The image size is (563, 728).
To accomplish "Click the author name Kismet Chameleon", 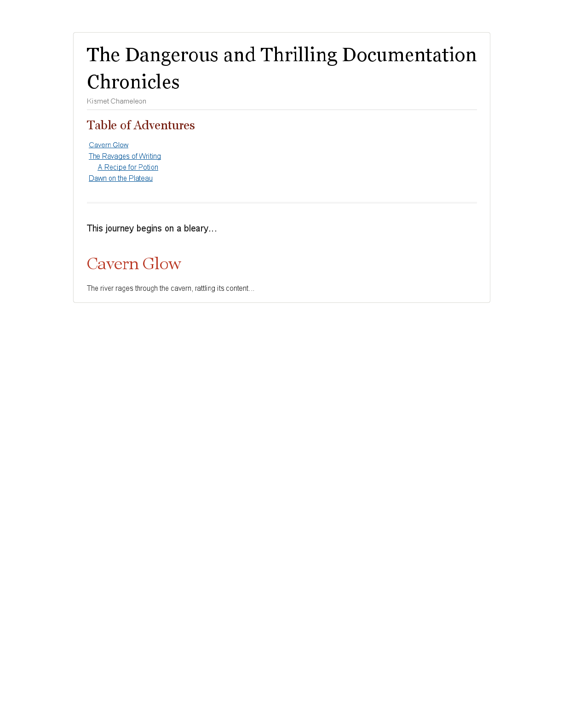I will coord(116,101).
